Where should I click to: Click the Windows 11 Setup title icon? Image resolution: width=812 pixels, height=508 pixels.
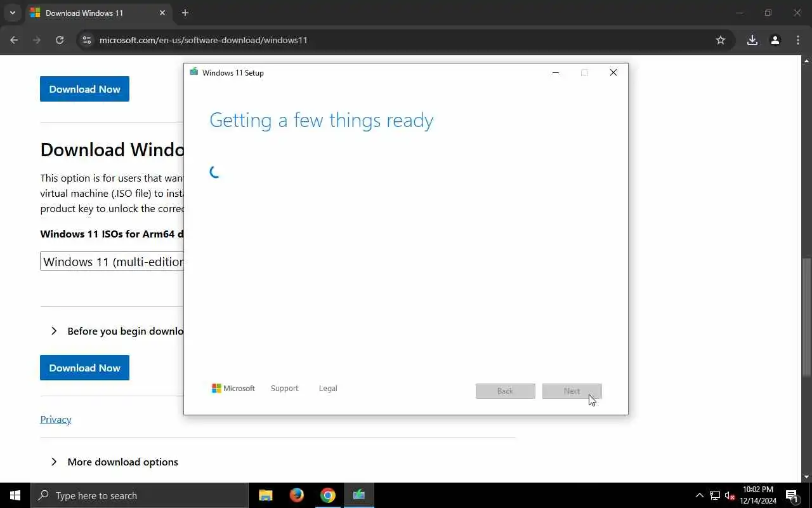pos(194,72)
